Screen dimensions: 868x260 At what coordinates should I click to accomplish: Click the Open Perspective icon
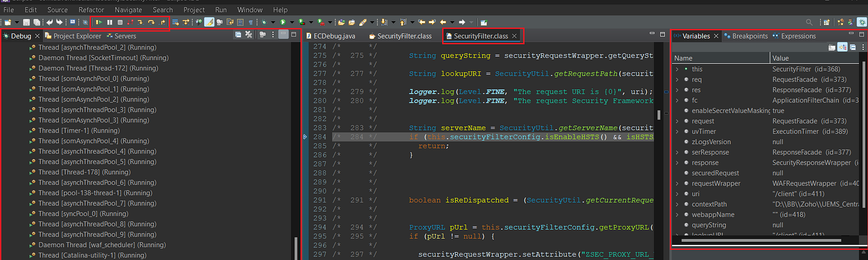click(x=826, y=22)
